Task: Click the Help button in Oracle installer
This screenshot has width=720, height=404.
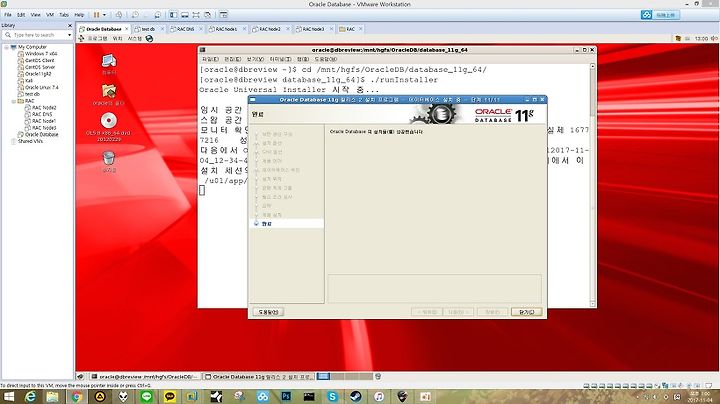Action: 268,312
